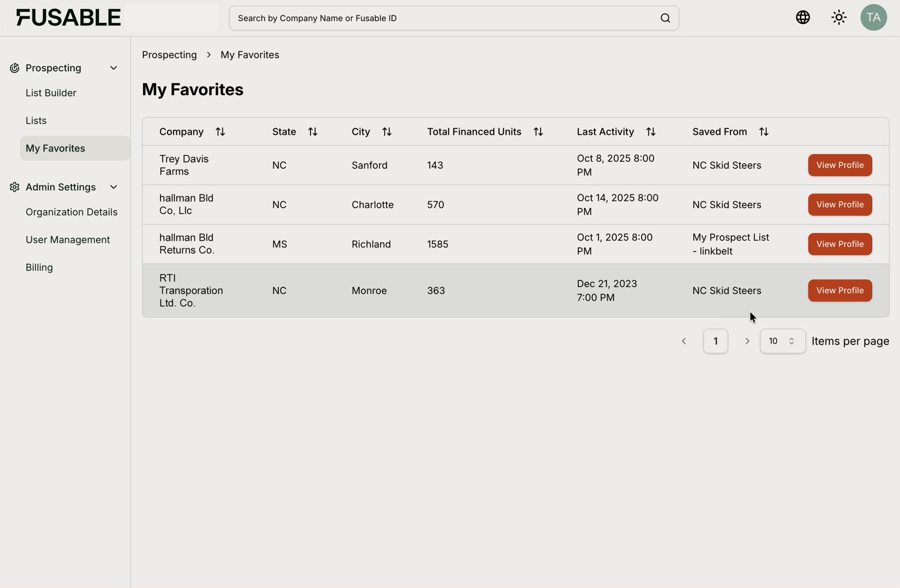Sort by City column arrows
Image resolution: width=900 pixels, height=588 pixels.
[386, 131]
